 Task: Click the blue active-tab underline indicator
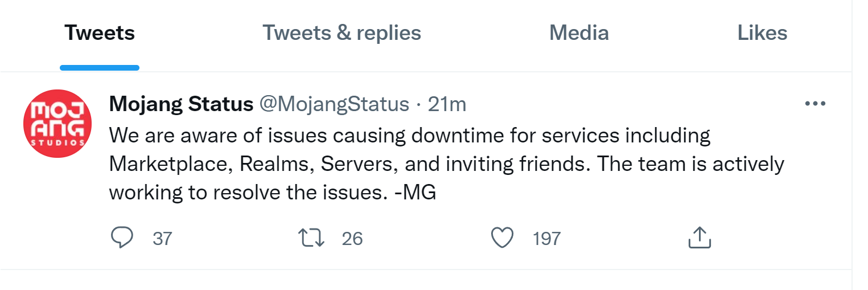click(x=100, y=68)
